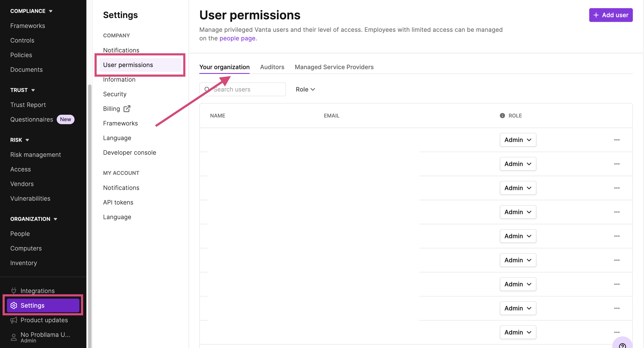Viewport: 644px width, 348px height.
Task: Open the more options menu in the first row
Action: pos(617,140)
